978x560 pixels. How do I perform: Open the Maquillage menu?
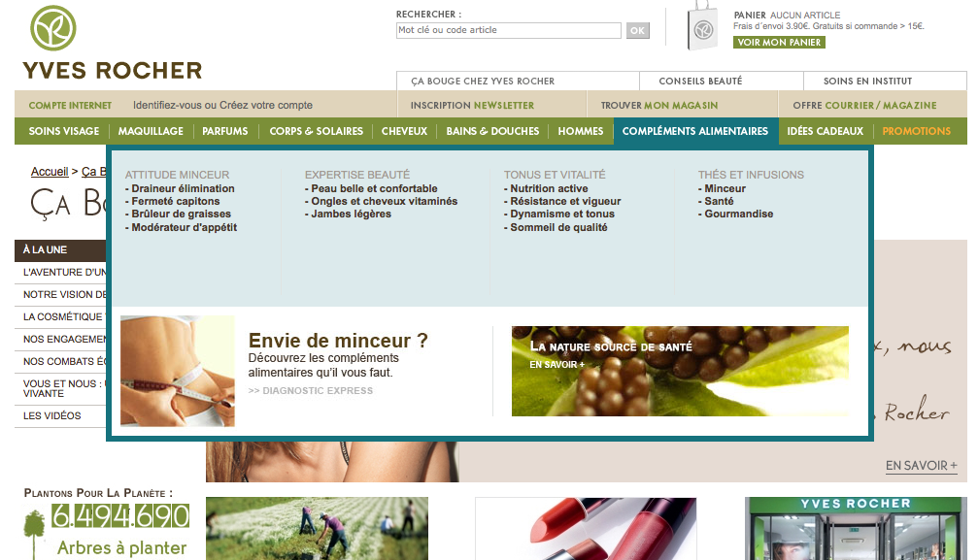point(151,131)
